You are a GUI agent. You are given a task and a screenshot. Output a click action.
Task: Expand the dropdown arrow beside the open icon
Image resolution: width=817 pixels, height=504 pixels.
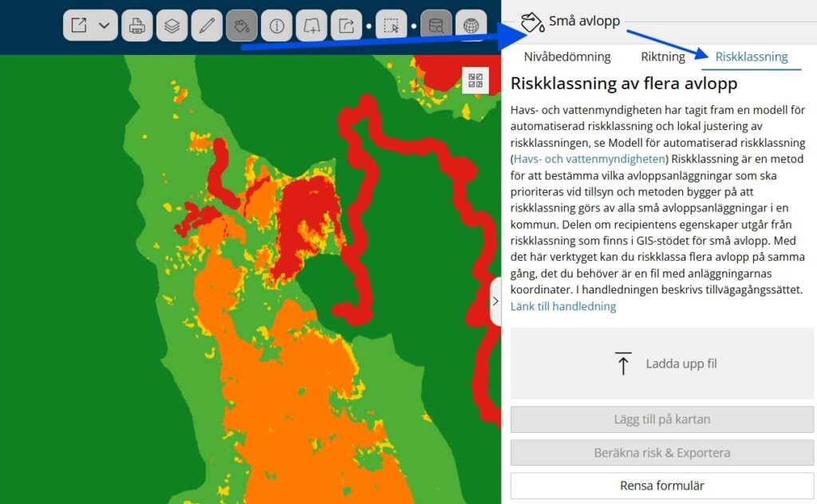point(104,26)
